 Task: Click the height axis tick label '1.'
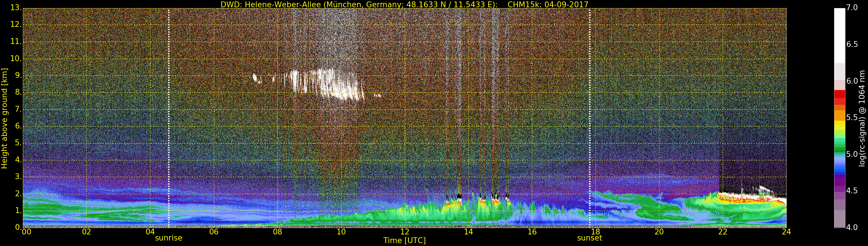click(18, 210)
